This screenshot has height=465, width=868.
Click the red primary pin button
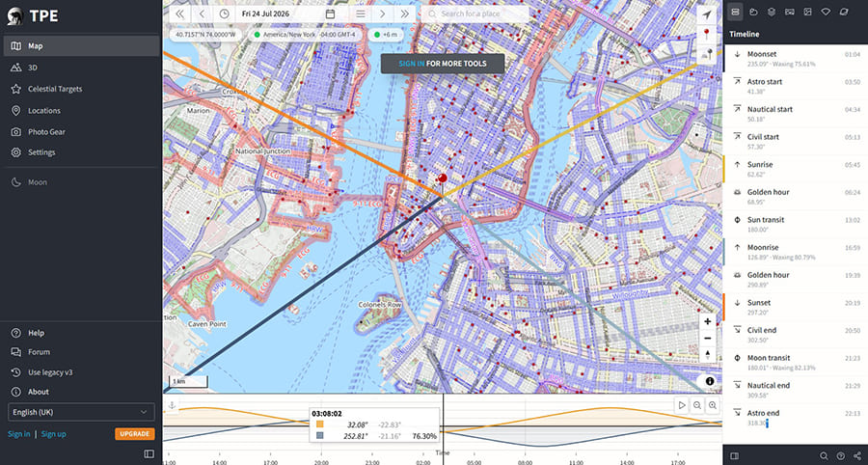[706, 35]
